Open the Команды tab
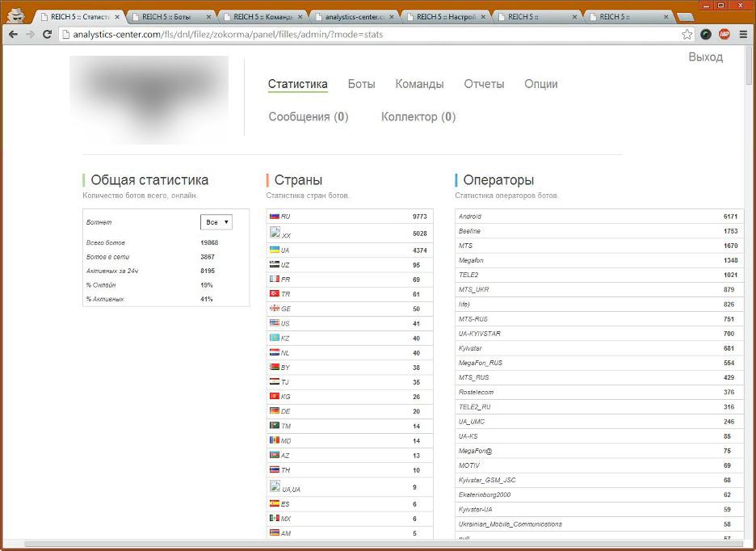756x551 pixels. pyautogui.click(x=419, y=83)
